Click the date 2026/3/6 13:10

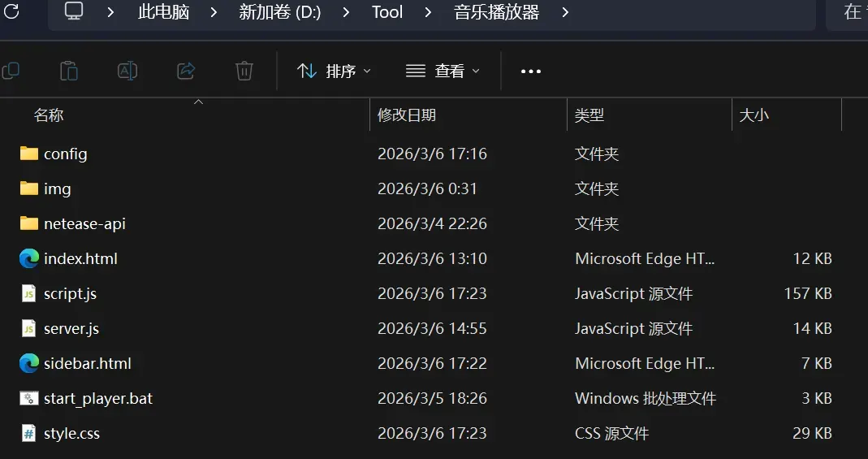click(x=432, y=258)
